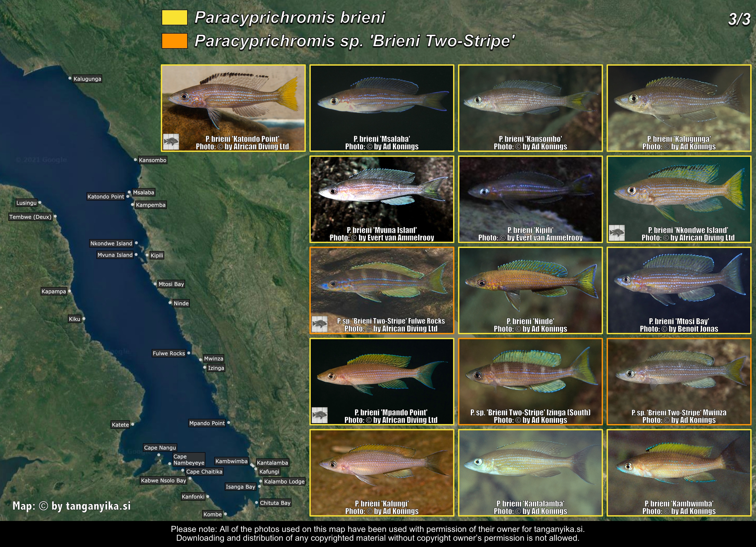The height and width of the screenshot is (547, 756).
Task: Click the 3/3 page indicator
Action: point(739,19)
